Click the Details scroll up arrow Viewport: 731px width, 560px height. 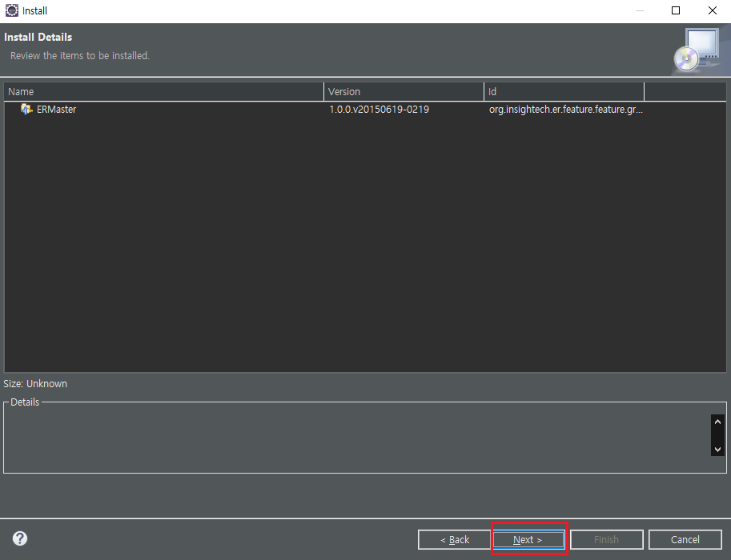717,422
